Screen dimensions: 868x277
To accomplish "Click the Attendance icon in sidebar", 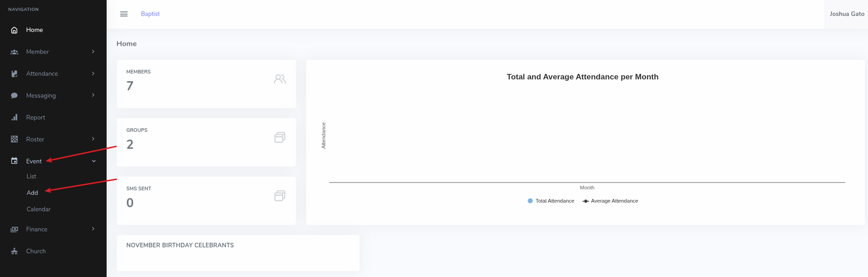I will pos(14,74).
